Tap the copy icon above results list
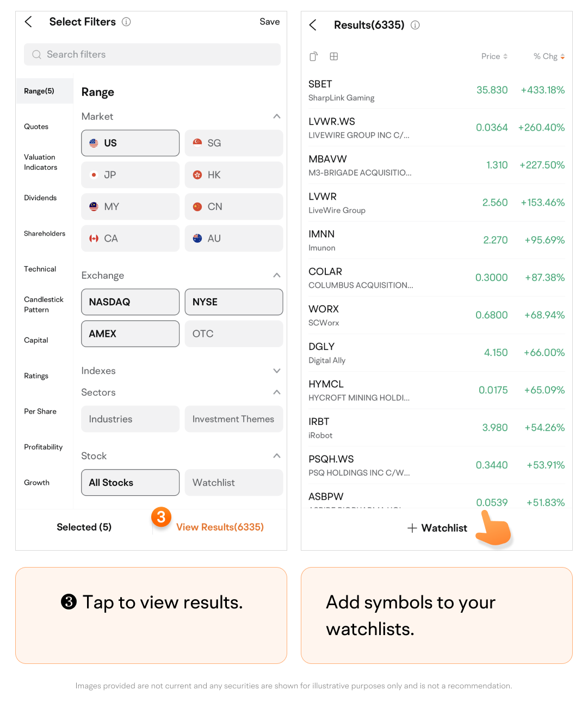The image size is (588, 702). pos(313,57)
